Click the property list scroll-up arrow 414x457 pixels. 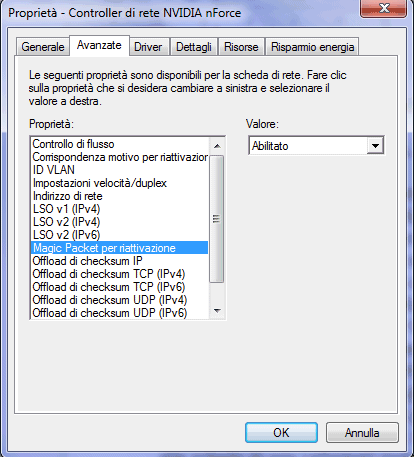click(217, 146)
